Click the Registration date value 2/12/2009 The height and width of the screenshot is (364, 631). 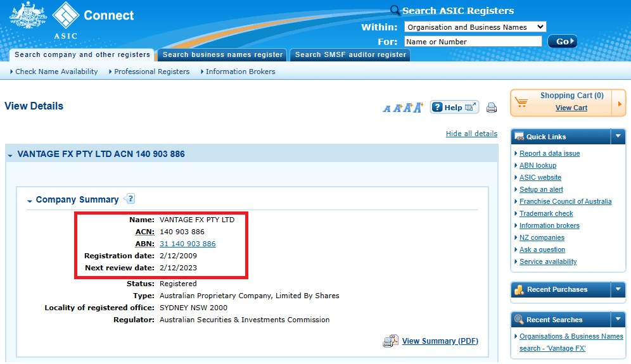coord(178,256)
